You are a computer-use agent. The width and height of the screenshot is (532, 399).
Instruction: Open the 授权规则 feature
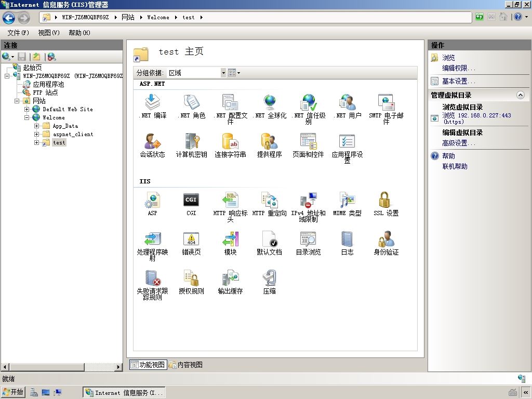click(191, 282)
